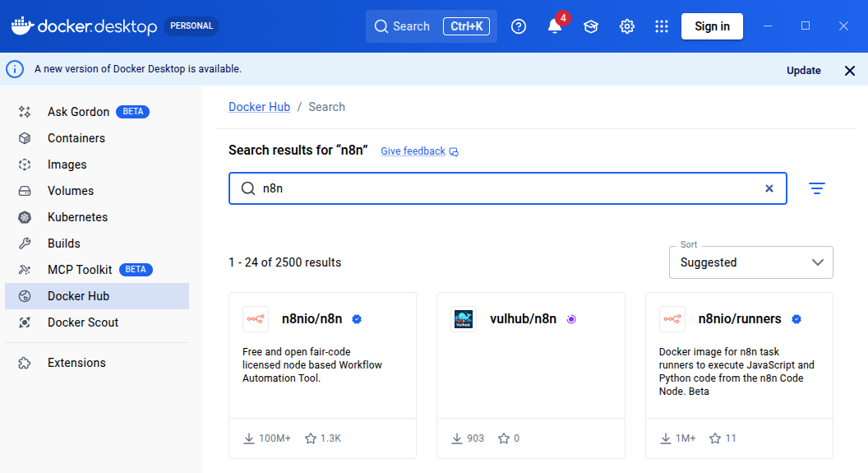
Task: Click the Extensions puzzle icon
Action: 25,363
